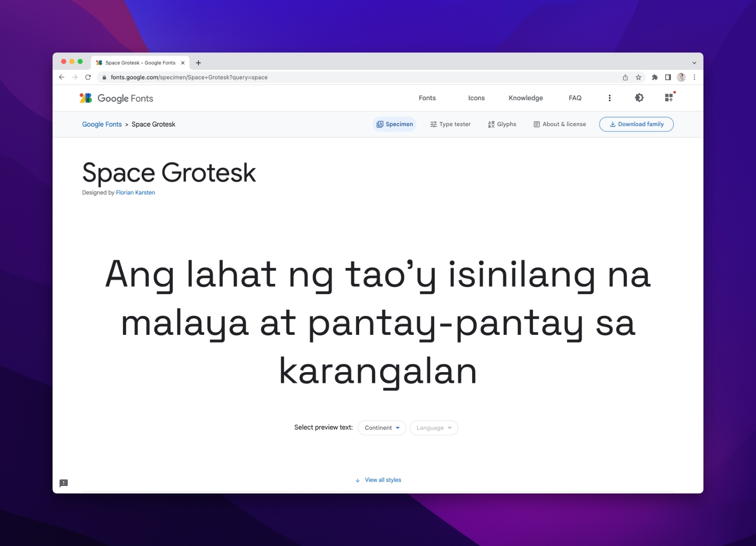756x546 pixels.
Task: Open the tab search chevron
Action: pos(694,63)
